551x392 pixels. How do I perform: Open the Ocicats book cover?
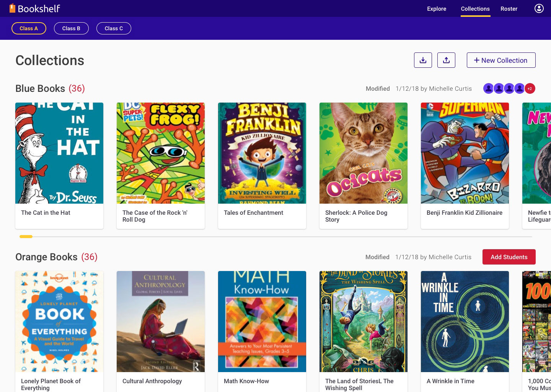coord(364,153)
